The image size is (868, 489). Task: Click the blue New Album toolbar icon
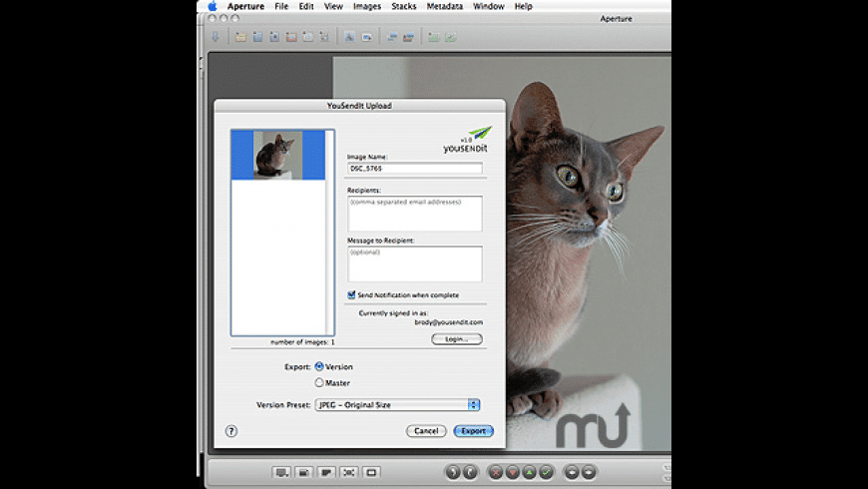(x=257, y=37)
